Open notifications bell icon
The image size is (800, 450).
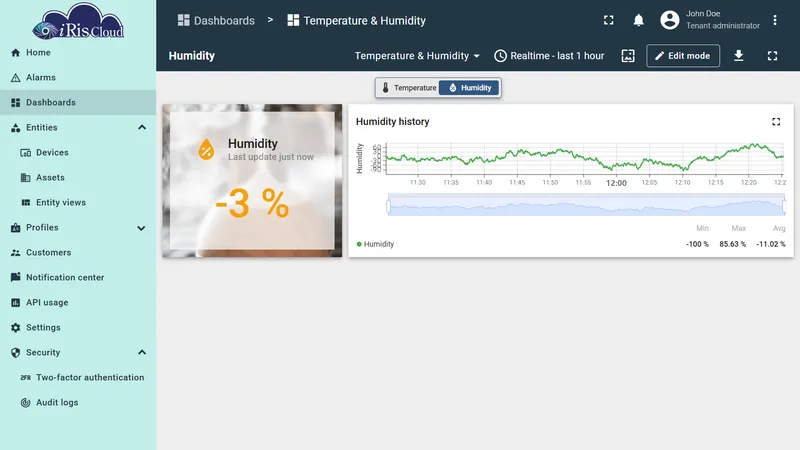[x=638, y=20]
